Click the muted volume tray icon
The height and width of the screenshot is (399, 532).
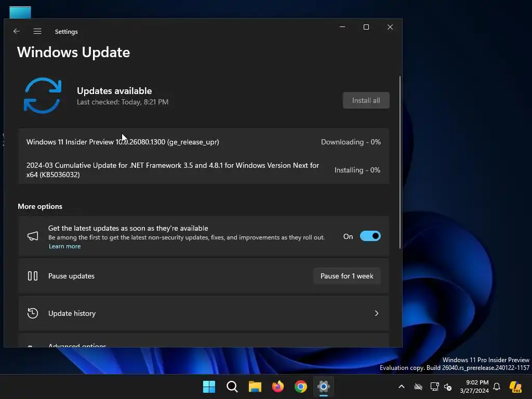point(448,387)
